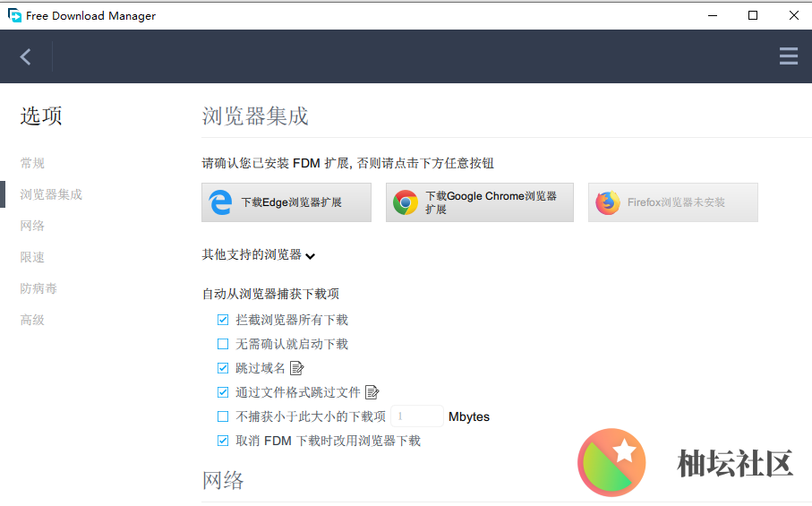The image size is (812, 506).
Task: Toggle 通过文件格式跳过文件 checkbox
Action: coord(223,392)
